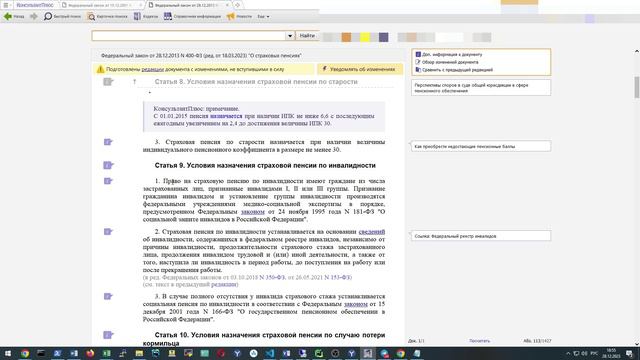The height and width of the screenshot is (360, 640).
Task: Click into the document search field
Action: tap(189, 36)
